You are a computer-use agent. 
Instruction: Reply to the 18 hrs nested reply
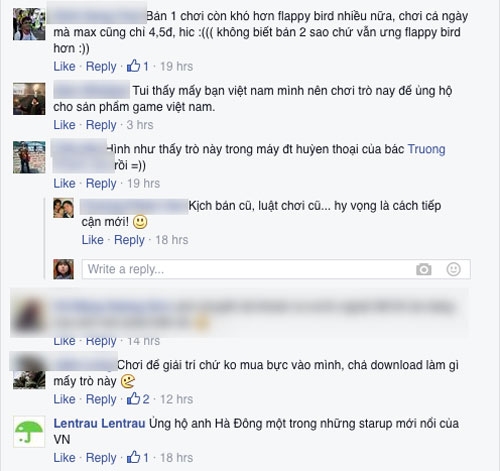tap(129, 240)
